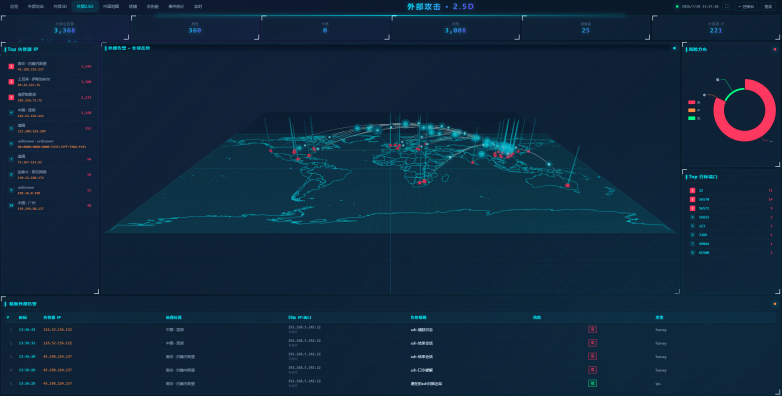Toggle fullscreen with the expand icon in header

pyautogui.click(x=726, y=6)
